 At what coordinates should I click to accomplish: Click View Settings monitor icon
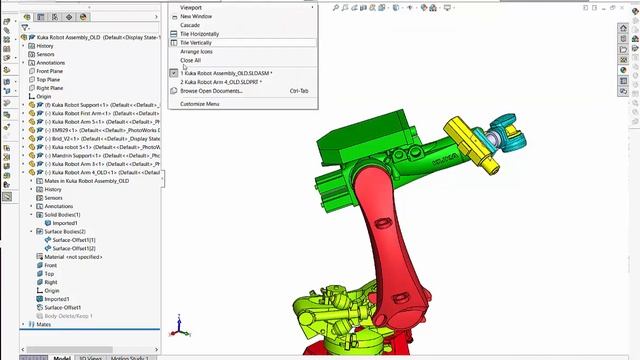click(447, 8)
